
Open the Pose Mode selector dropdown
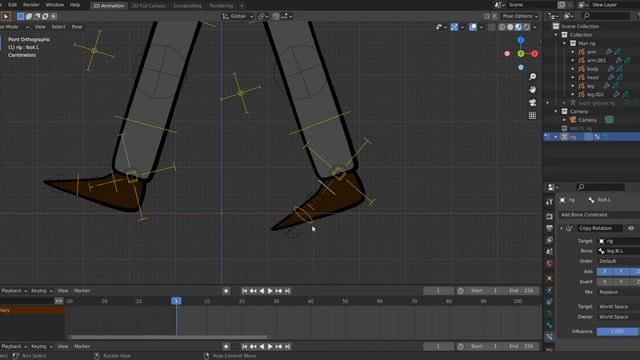point(14,27)
